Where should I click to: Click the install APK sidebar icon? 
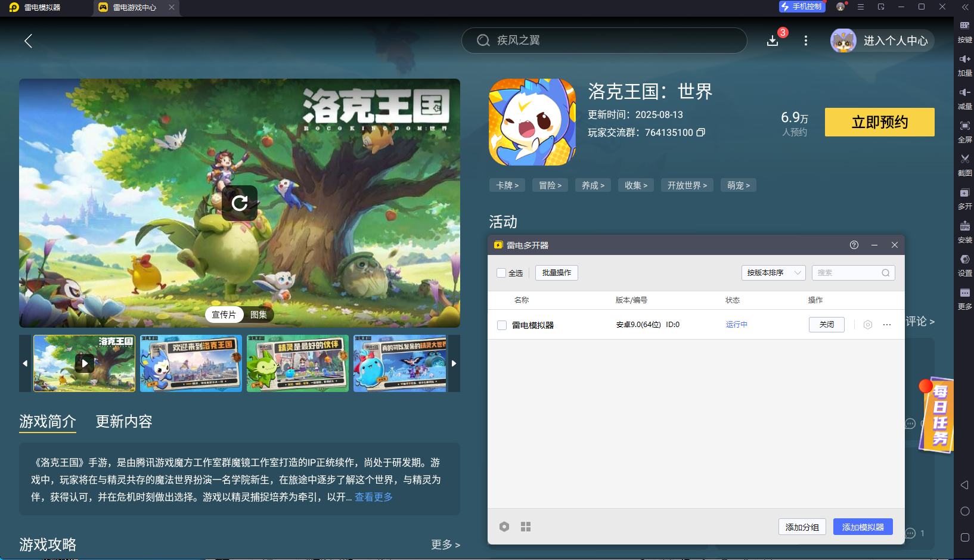tap(964, 226)
